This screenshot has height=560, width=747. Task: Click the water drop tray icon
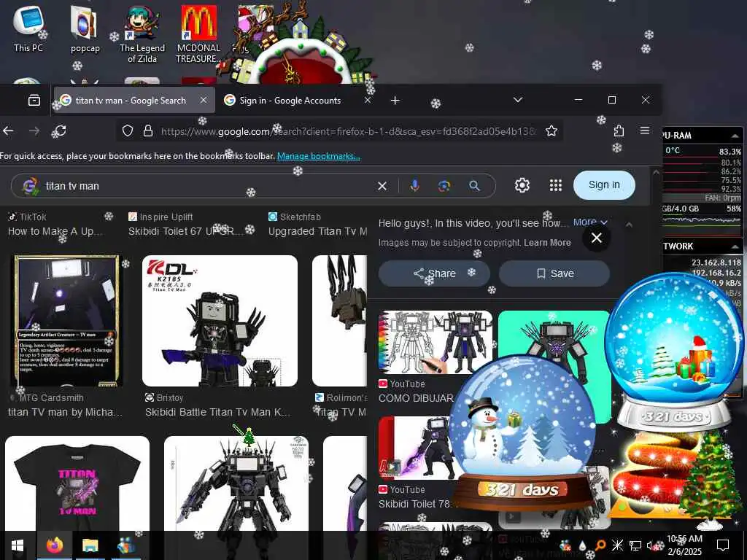coord(583,545)
